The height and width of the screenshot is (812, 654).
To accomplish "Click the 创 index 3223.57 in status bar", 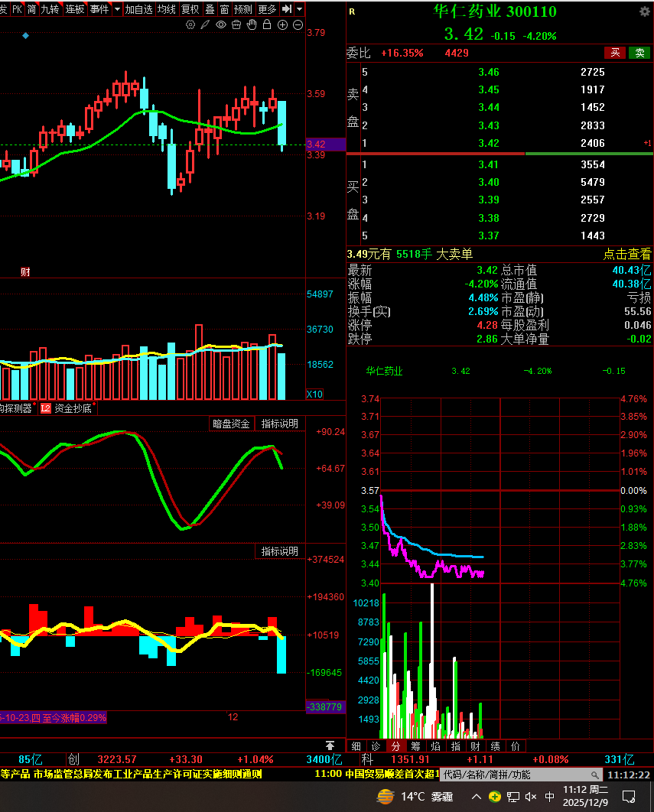I will click(116, 760).
